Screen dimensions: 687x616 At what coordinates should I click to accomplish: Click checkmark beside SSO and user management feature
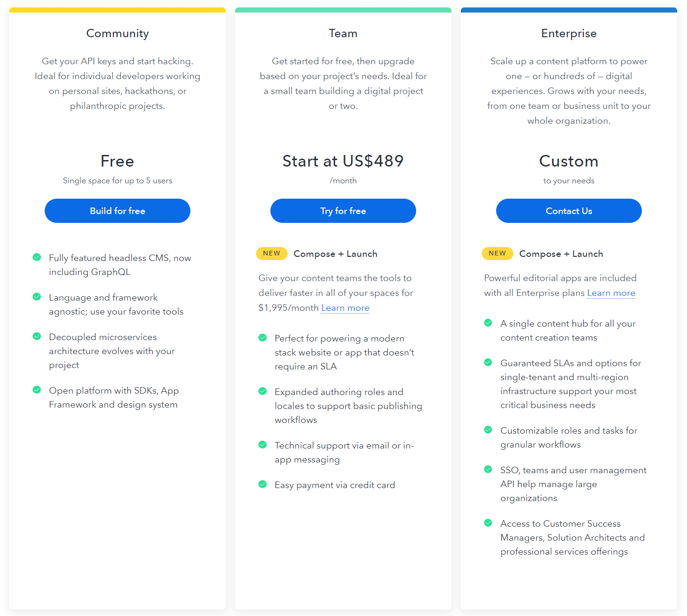pyautogui.click(x=488, y=469)
